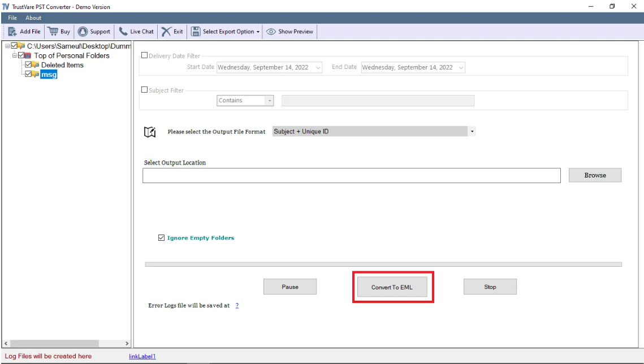Click the Pause button

(290, 287)
